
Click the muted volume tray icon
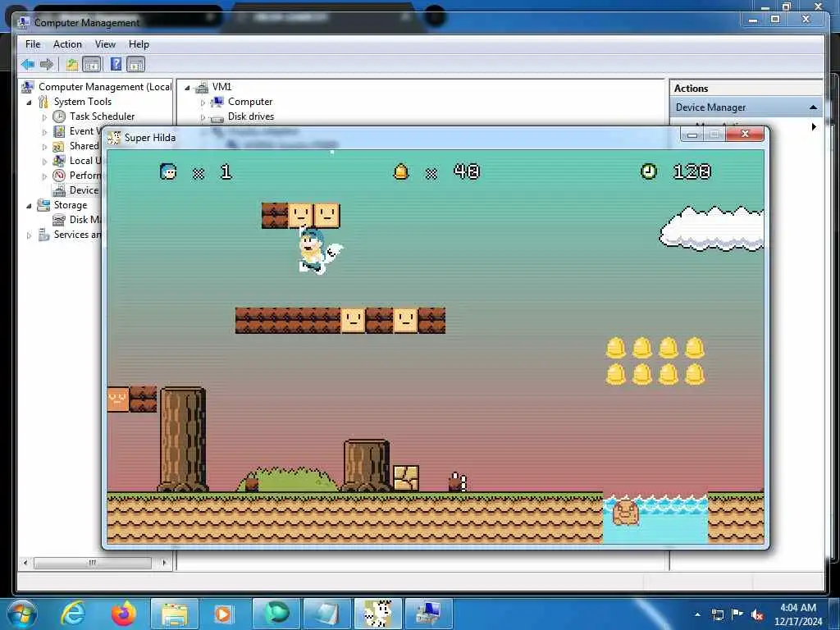click(757, 615)
